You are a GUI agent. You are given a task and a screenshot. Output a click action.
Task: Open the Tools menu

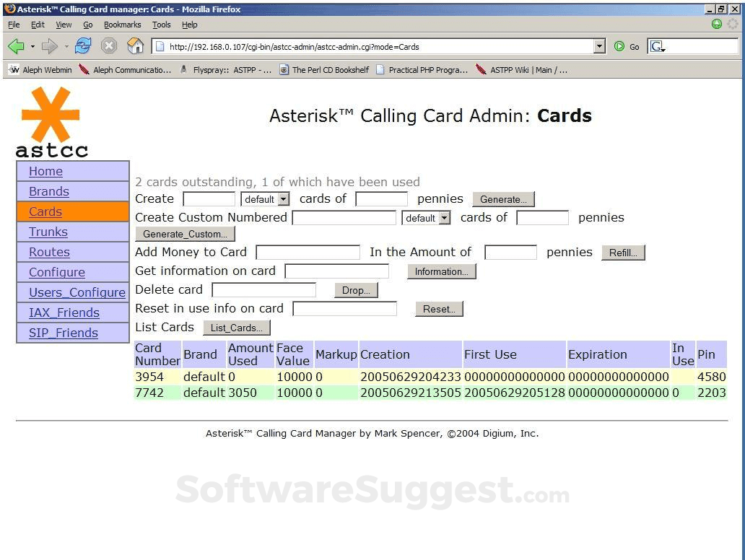pyautogui.click(x=162, y=24)
